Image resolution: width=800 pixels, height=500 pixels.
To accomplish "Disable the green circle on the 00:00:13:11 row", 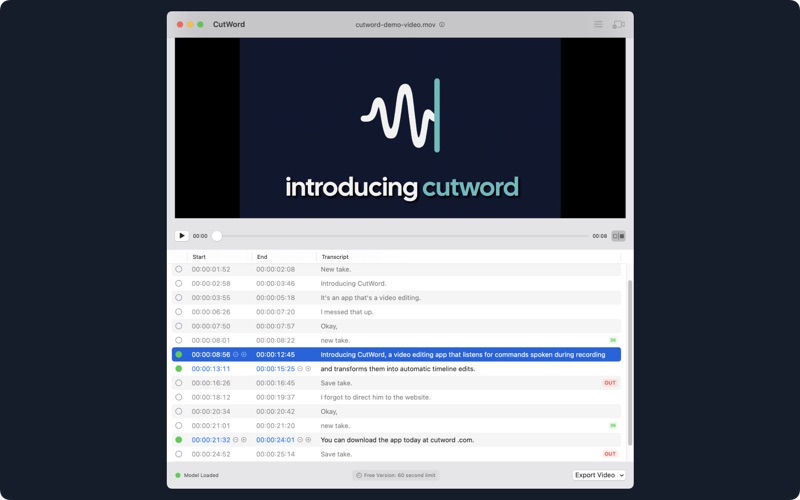I will 179,368.
